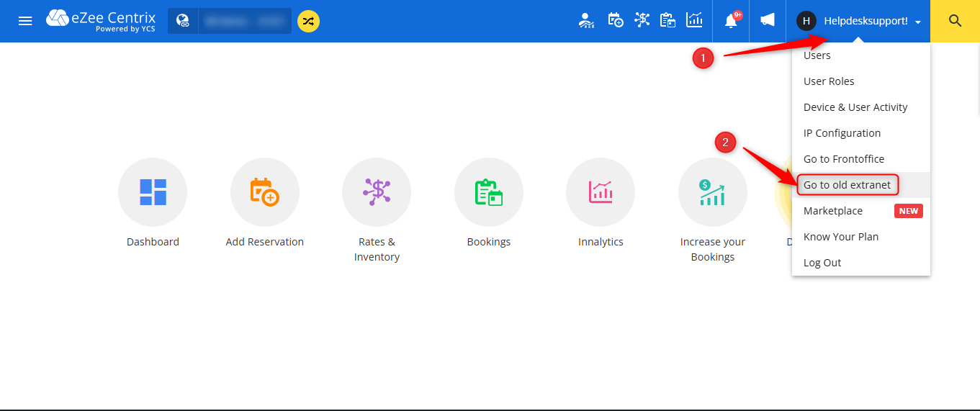Viewport: 980px width, 411px height.
Task: Click the H user avatar
Action: (806, 21)
